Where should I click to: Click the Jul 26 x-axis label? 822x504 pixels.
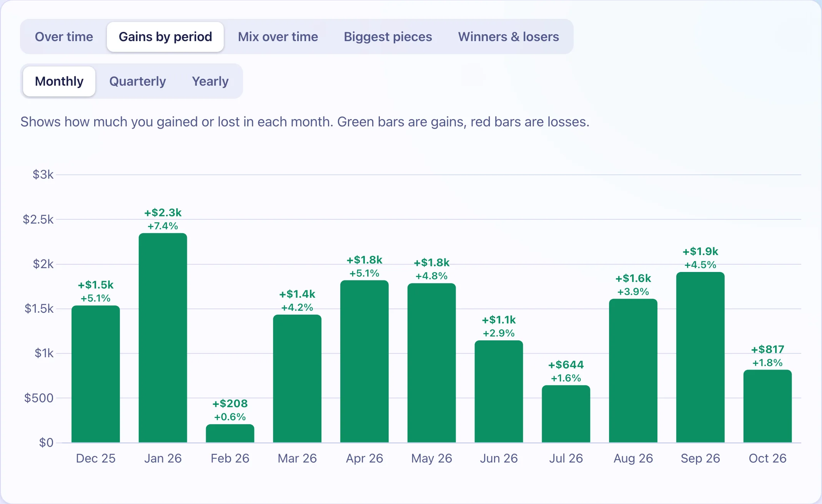click(x=566, y=458)
